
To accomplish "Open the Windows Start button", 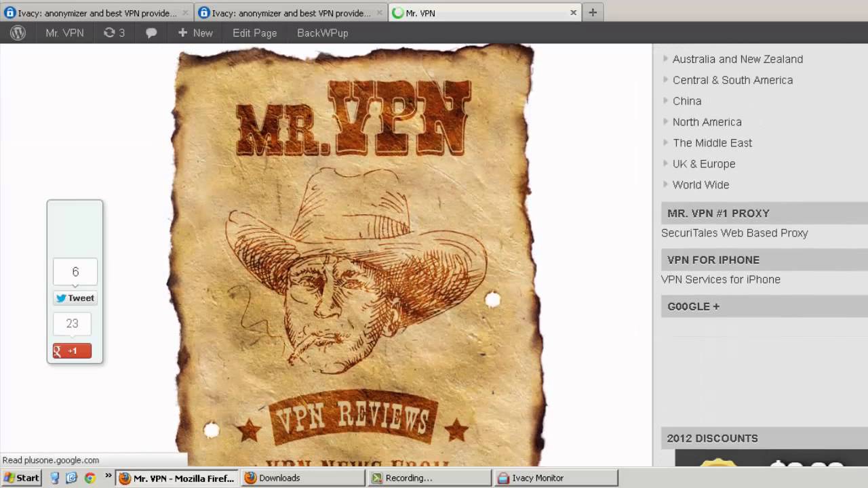I will [22, 478].
